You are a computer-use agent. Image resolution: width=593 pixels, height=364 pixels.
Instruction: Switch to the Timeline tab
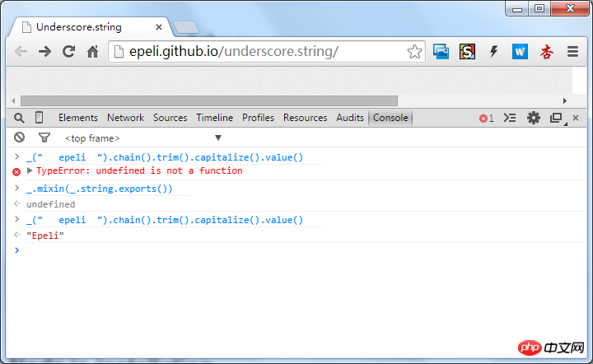(214, 118)
